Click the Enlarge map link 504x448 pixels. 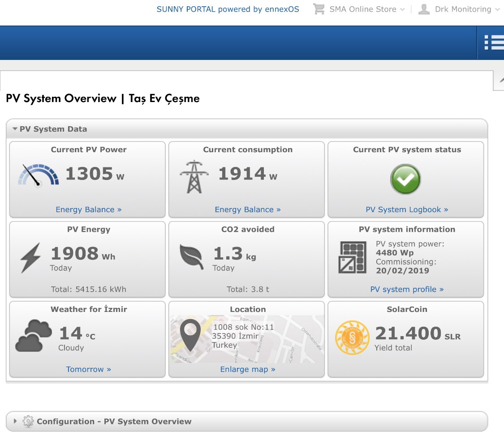248,369
